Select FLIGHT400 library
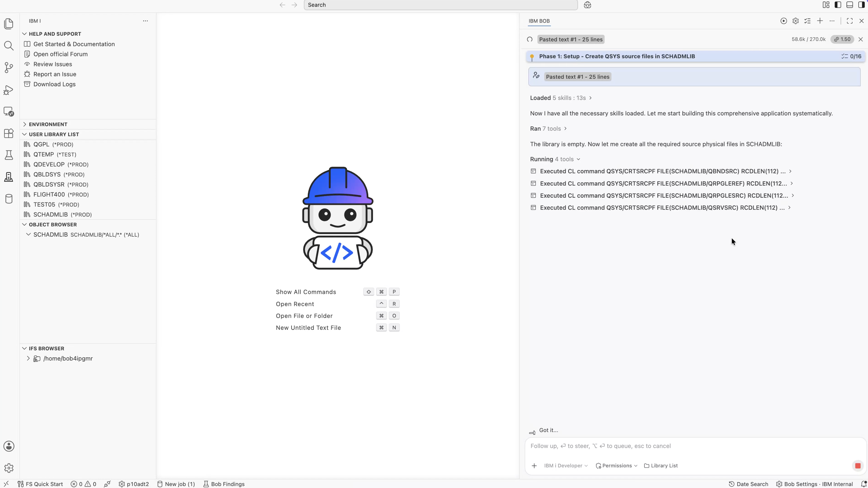This screenshot has height=488, width=868. pos(88,195)
